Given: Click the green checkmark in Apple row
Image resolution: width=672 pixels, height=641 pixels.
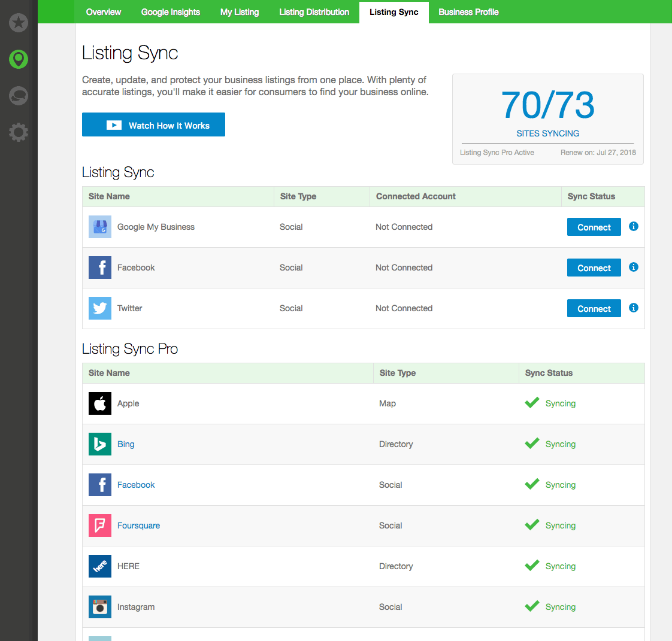Looking at the screenshot, I should coord(532,403).
